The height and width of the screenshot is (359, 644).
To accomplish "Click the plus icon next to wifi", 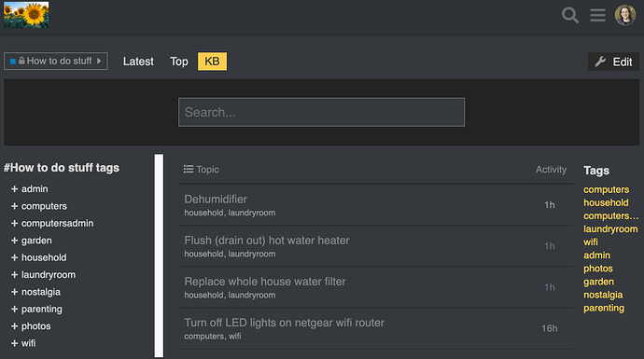I will tap(14, 343).
